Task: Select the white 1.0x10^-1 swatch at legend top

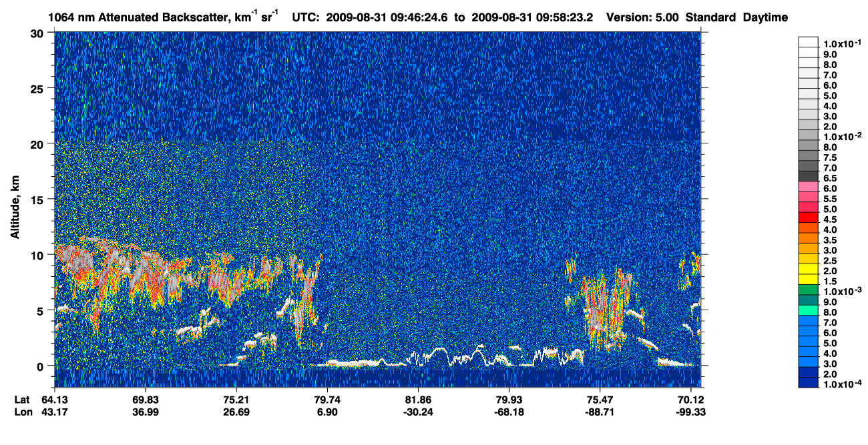Action: point(808,42)
